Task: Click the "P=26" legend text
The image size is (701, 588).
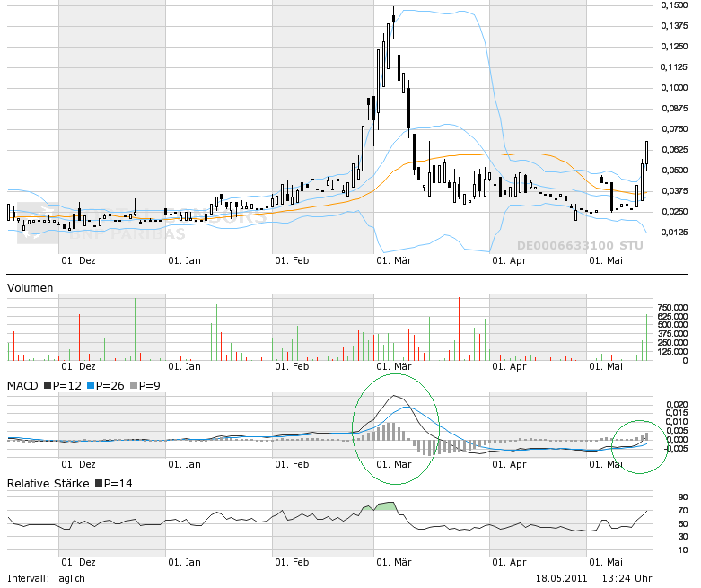Action: pyautogui.click(x=110, y=385)
